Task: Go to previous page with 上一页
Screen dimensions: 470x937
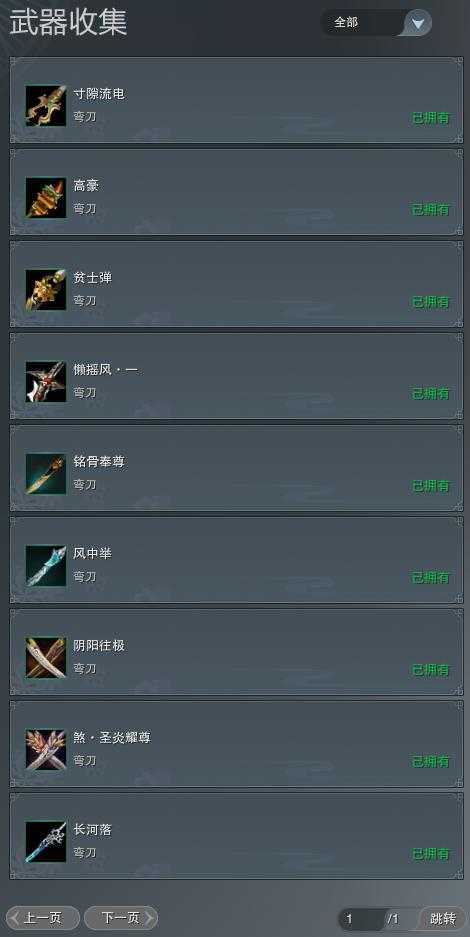Action: [x=42, y=918]
